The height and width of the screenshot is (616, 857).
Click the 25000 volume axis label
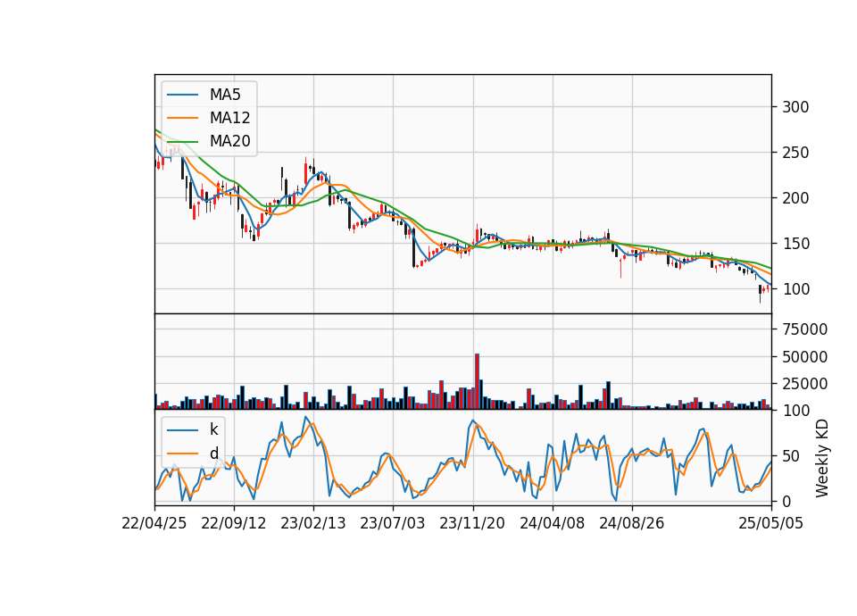coord(805,384)
